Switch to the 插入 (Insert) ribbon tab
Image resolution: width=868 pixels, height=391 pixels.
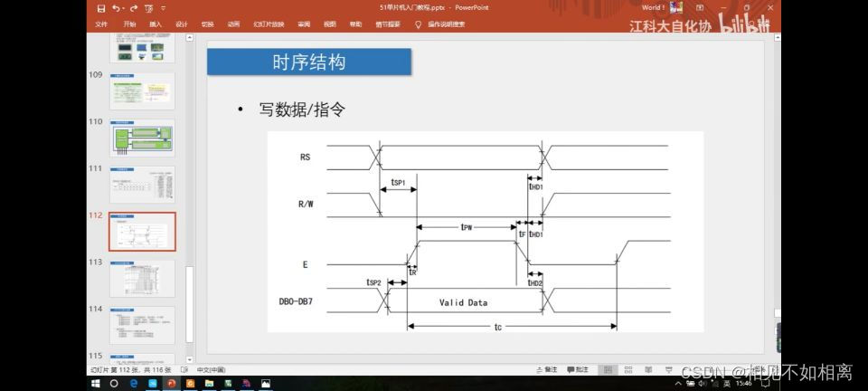click(x=156, y=24)
